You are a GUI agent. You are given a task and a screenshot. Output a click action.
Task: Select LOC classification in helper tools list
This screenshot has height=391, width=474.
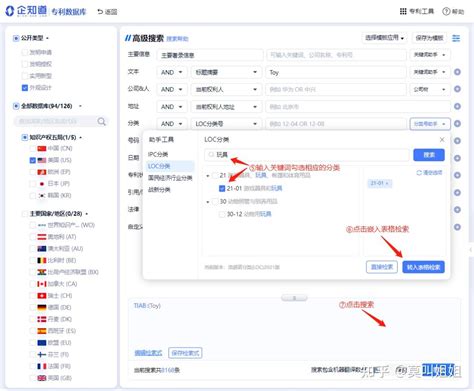(159, 166)
